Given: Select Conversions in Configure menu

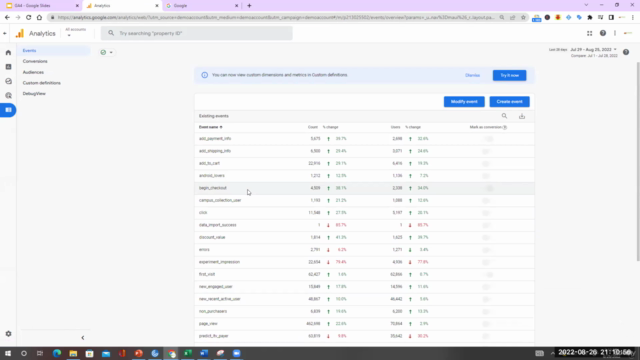Looking at the screenshot, I should (x=35, y=61).
